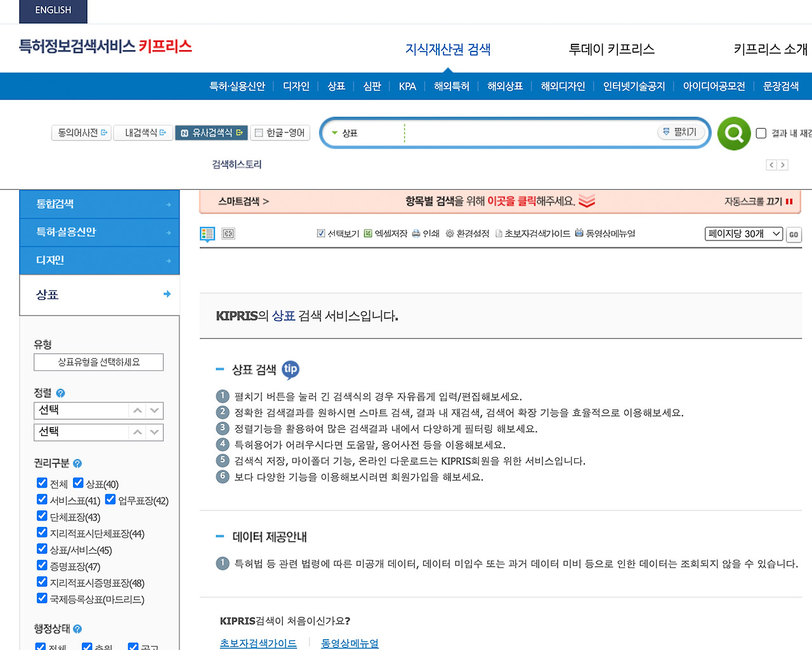Open 초보자검색가이드 document in toolbar

(x=532, y=234)
